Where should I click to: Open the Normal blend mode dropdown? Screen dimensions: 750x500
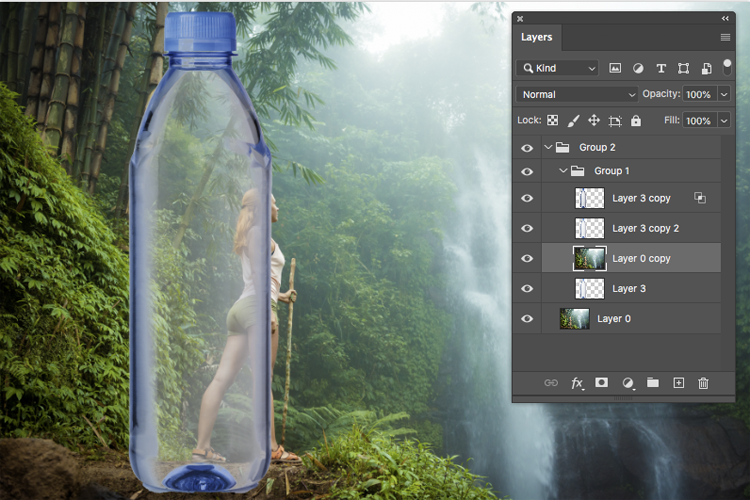pyautogui.click(x=577, y=94)
